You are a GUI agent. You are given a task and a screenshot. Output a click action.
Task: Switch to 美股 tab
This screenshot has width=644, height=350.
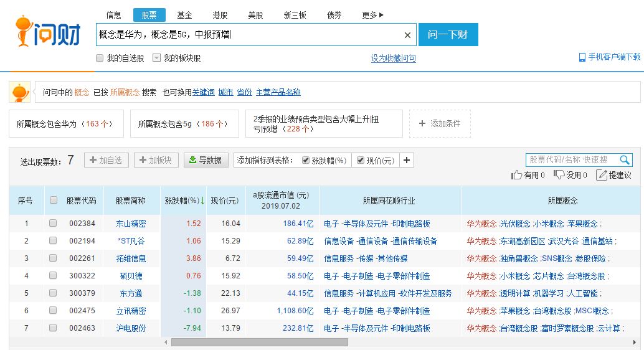255,15
